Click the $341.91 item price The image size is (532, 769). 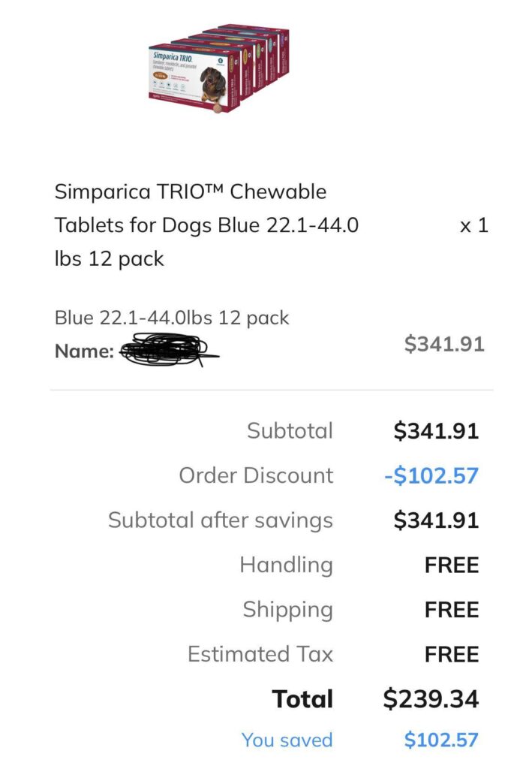coord(444,344)
